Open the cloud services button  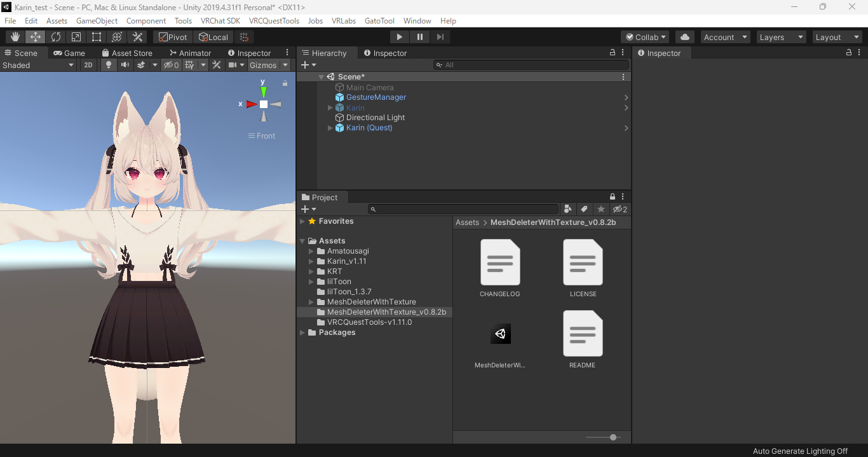[684, 38]
